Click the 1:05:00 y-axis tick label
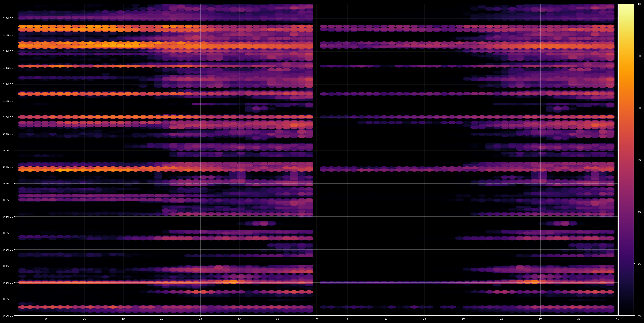Viewport: 644px width, 323px height. pos(8,101)
